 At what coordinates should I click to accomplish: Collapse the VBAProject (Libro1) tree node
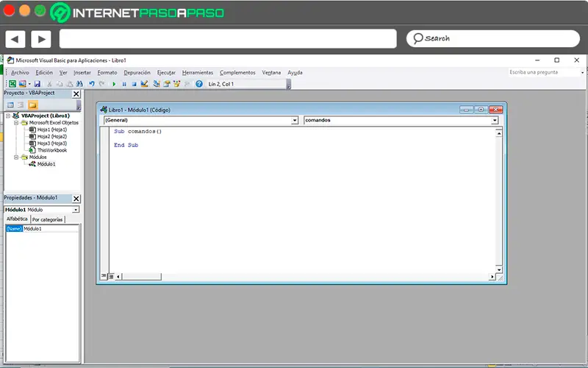coord(8,116)
